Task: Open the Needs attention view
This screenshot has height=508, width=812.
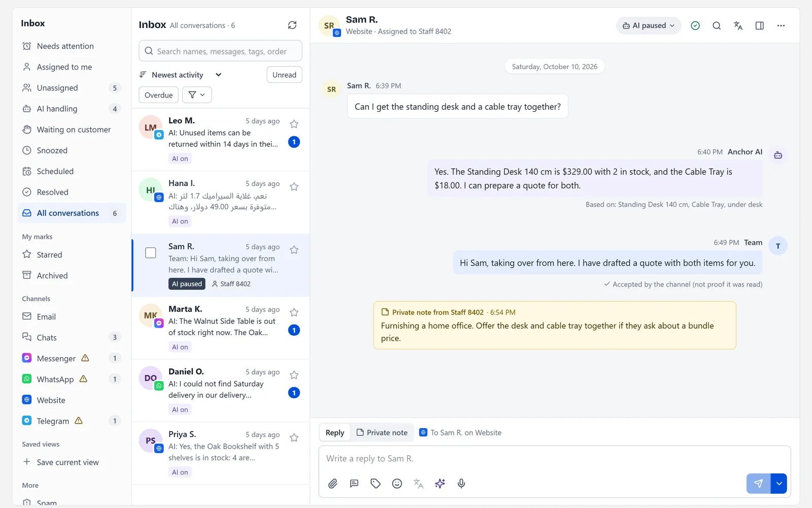Action: [x=72, y=46]
